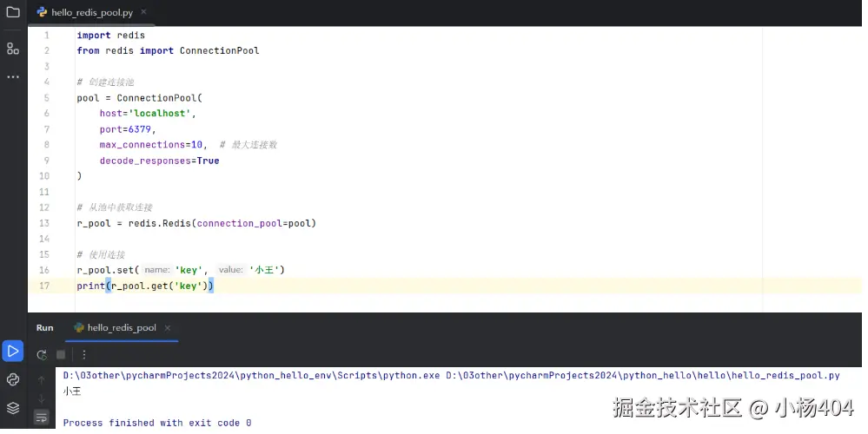Jump down the stack trace with down arrow
This screenshot has height=434, width=868.
point(42,398)
